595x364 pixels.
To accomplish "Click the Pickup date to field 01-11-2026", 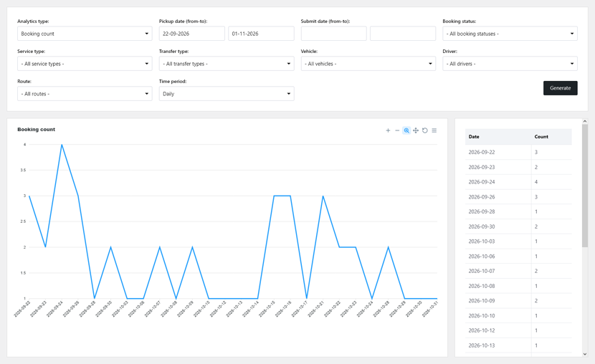I will pos(261,34).
